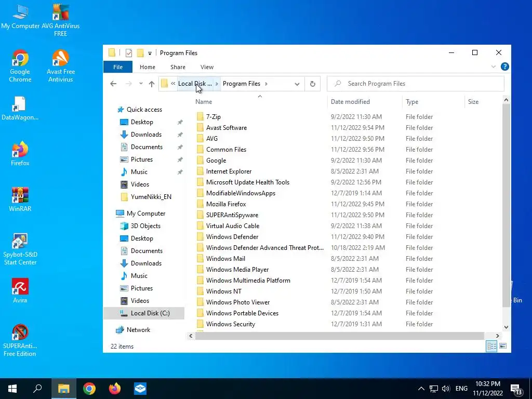
Task: Select the Virtual Audio Cable folder
Action: pos(232,226)
